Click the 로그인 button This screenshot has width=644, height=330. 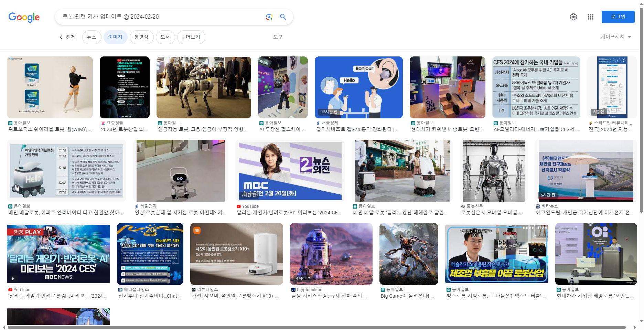click(618, 17)
